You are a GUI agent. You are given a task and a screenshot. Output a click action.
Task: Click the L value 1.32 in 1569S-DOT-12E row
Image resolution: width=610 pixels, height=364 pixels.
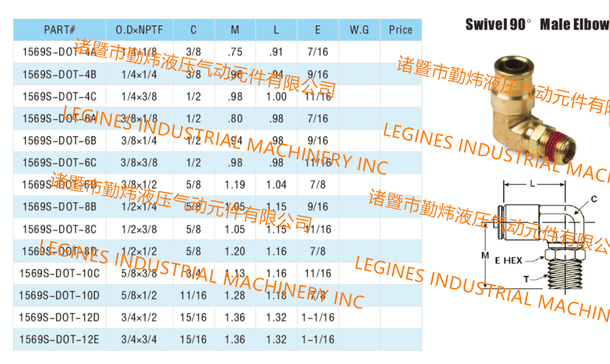point(276,339)
